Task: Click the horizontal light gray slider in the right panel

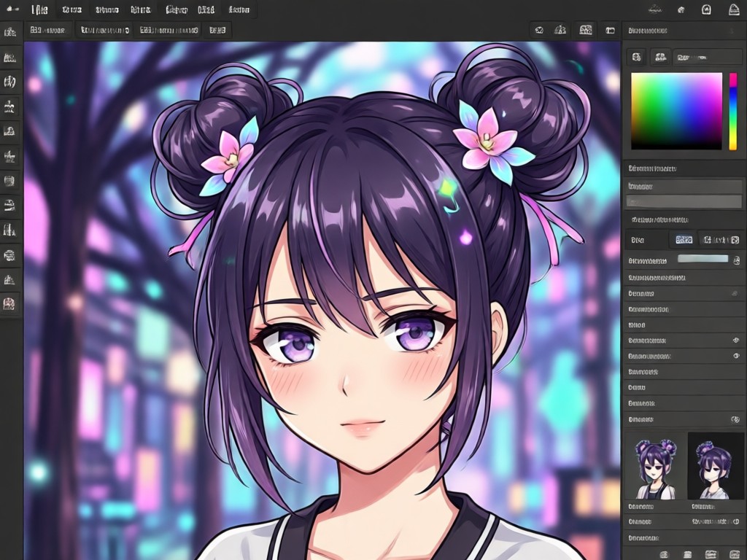Action: coord(703,259)
